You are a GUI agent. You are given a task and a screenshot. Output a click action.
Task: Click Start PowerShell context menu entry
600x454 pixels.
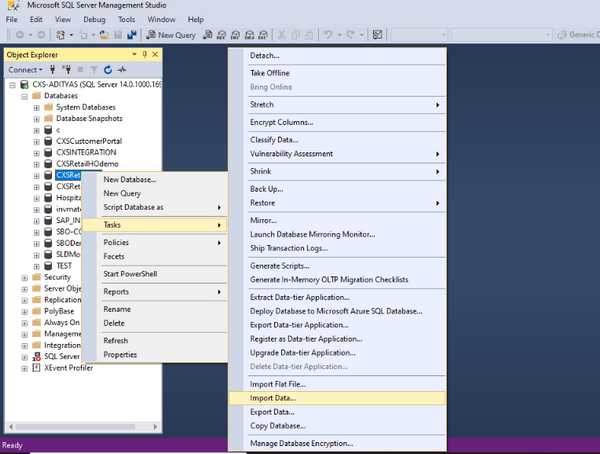[155, 274]
